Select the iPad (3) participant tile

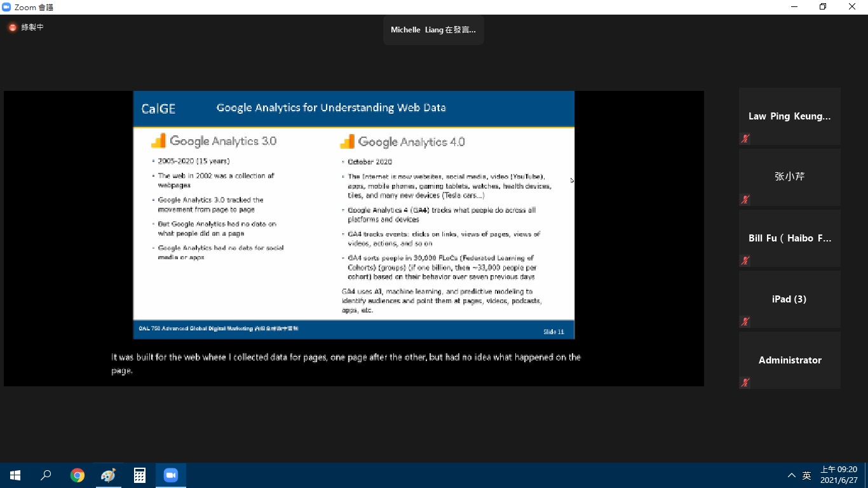tap(789, 299)
